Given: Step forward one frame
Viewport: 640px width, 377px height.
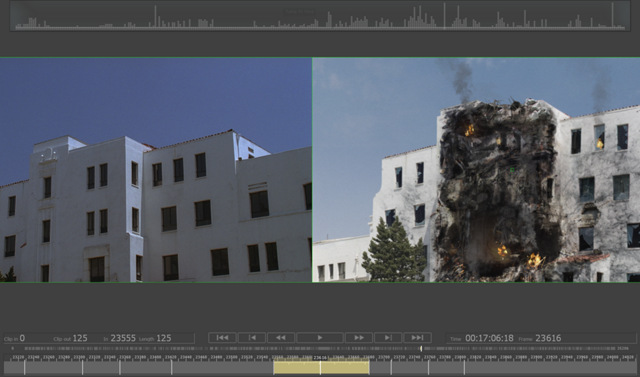Looking at the screenshot, I should (x=388, y=338).
